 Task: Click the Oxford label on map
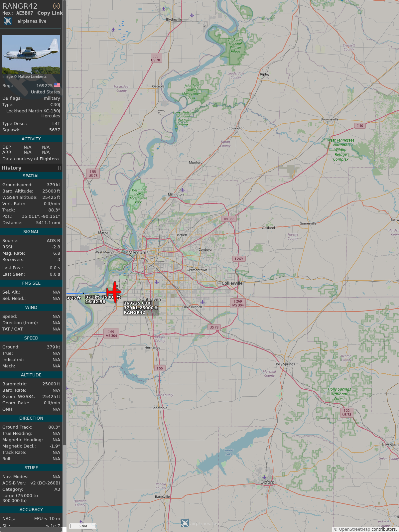pos(267,482)
